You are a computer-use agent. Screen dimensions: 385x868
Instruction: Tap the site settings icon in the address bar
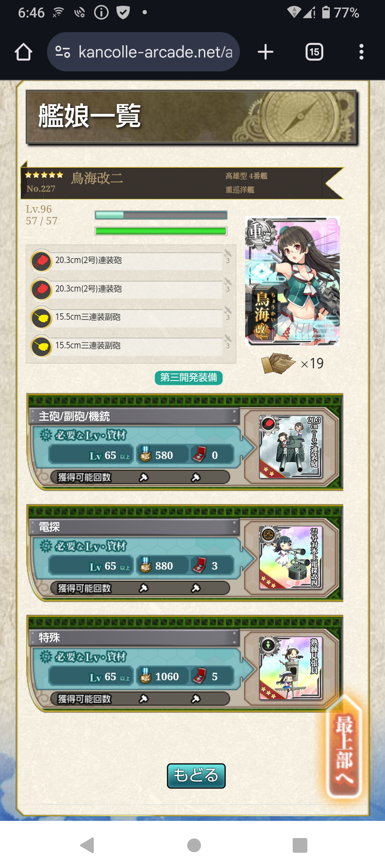63,52
